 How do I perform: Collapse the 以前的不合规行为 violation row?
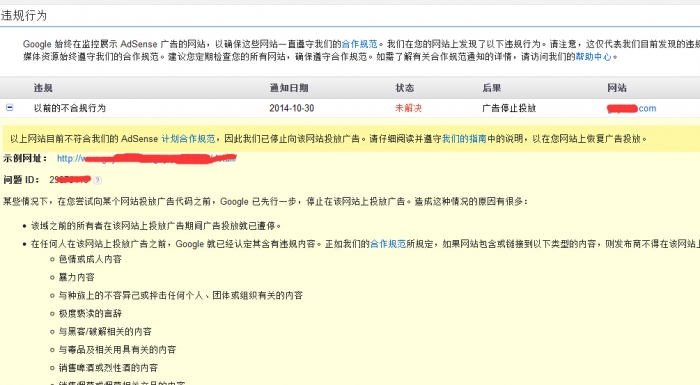click(x=9, y=108)
